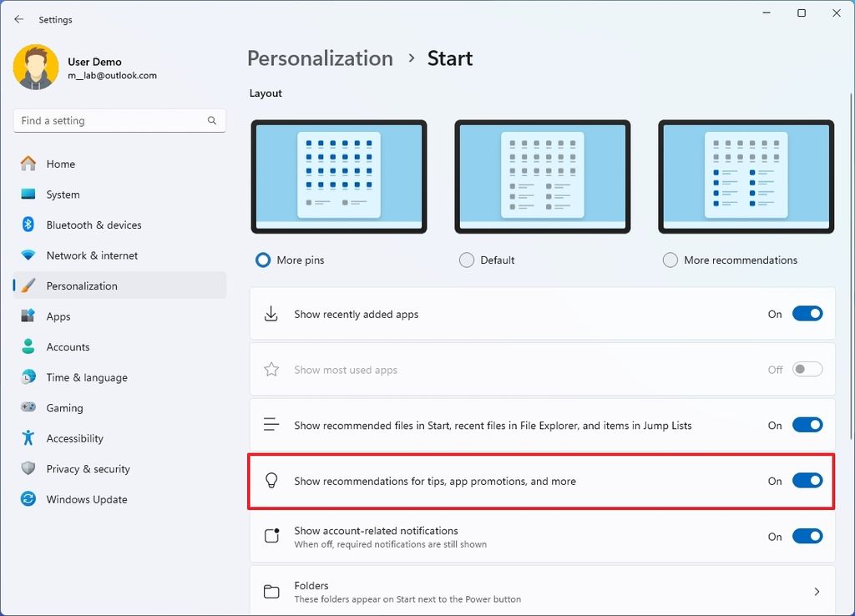Enable Show most used apps

[x=807, y=368]
